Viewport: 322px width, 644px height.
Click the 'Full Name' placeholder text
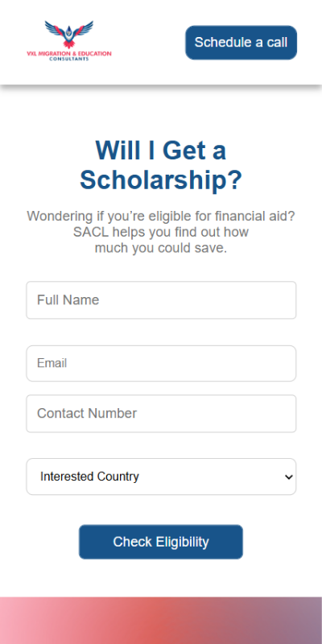coord(68,300)
